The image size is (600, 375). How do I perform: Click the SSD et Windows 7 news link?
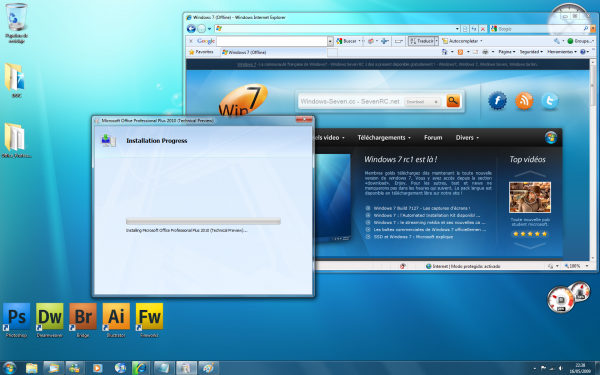pos(413,236)
